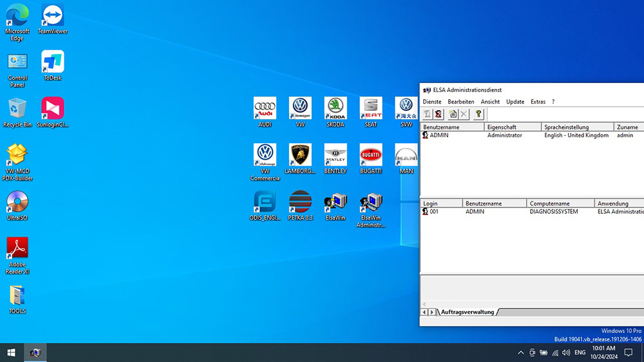
Task: Launch the ElsaWin Administration shortcut
Action: click(371, 209)
